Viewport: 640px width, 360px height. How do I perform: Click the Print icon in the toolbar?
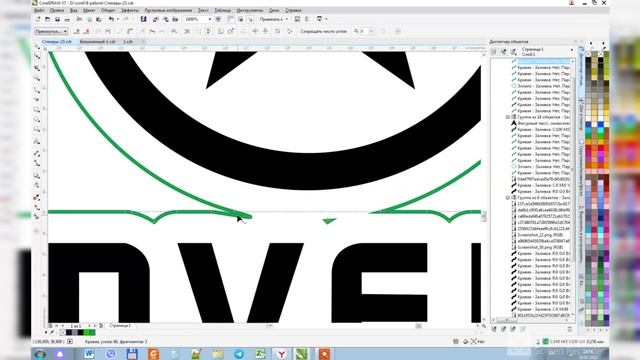67,19
